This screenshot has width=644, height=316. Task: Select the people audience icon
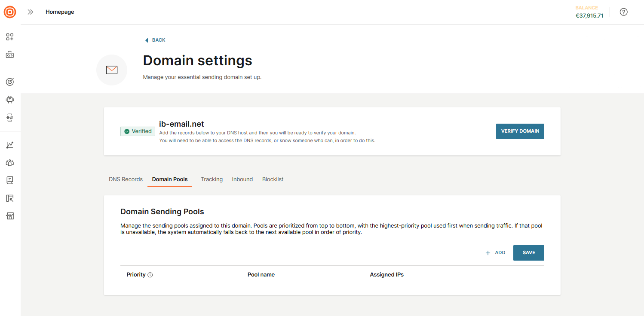pyautogui.click(x=9, y=162)
